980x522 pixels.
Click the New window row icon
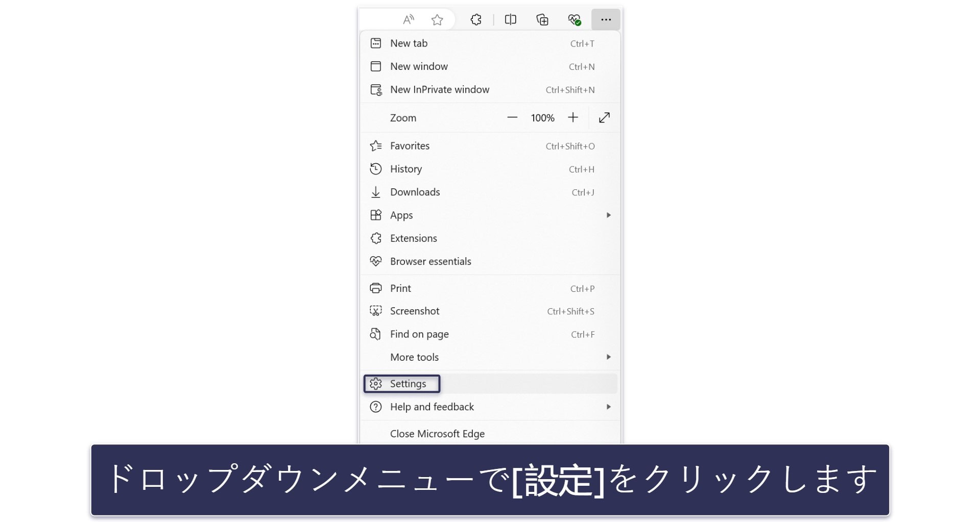[376, 66]
